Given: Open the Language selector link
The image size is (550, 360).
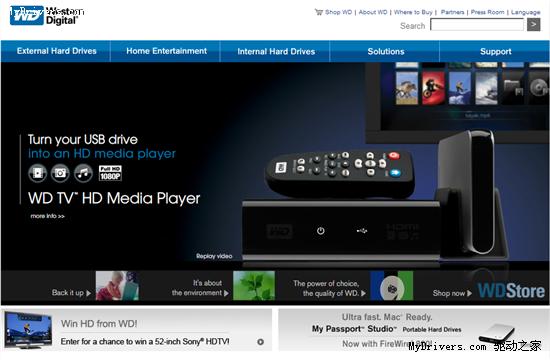Looking at the screenshot, I should (x=525, y=12).
